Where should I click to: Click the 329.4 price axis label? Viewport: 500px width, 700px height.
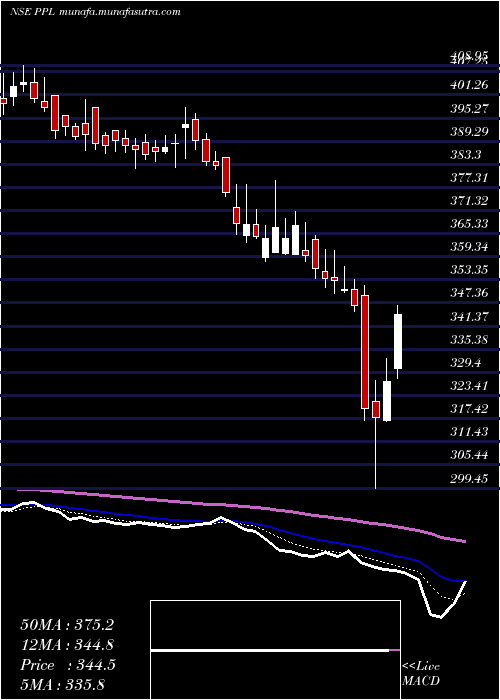466,362
